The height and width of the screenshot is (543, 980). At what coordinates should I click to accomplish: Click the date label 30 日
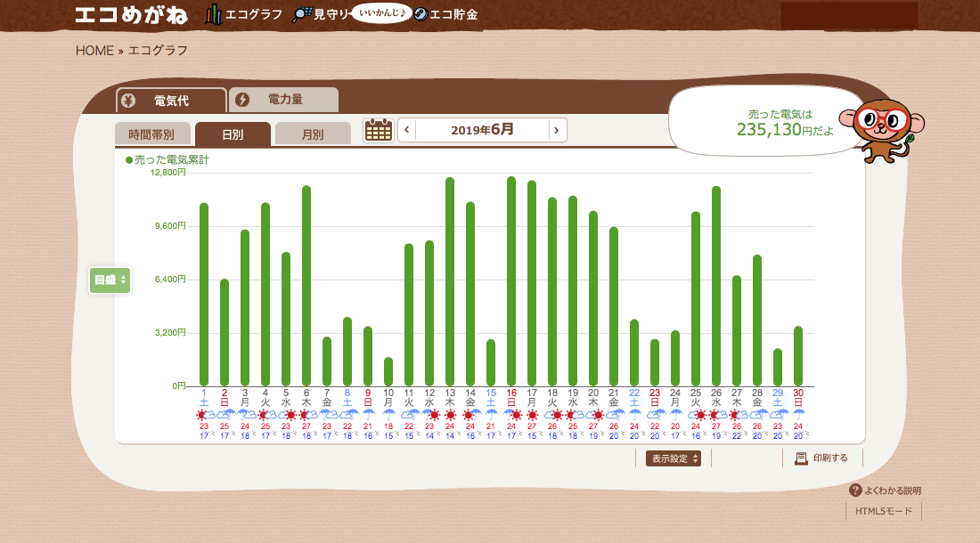point(798,398)
